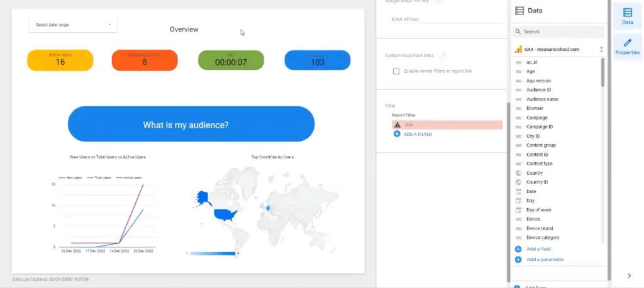Click the What is my audience? button

tap(191, 125)
